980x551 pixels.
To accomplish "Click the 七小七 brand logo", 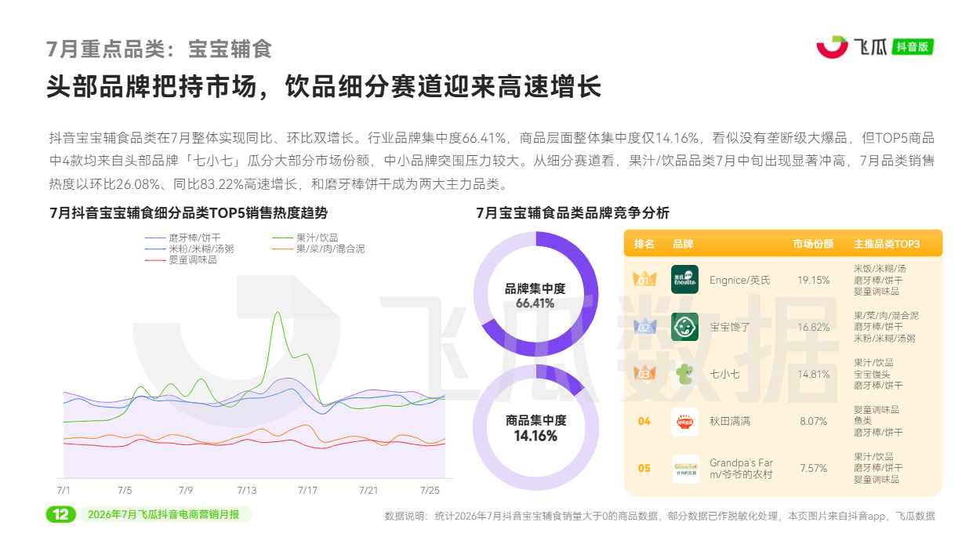I will (684, 374).
